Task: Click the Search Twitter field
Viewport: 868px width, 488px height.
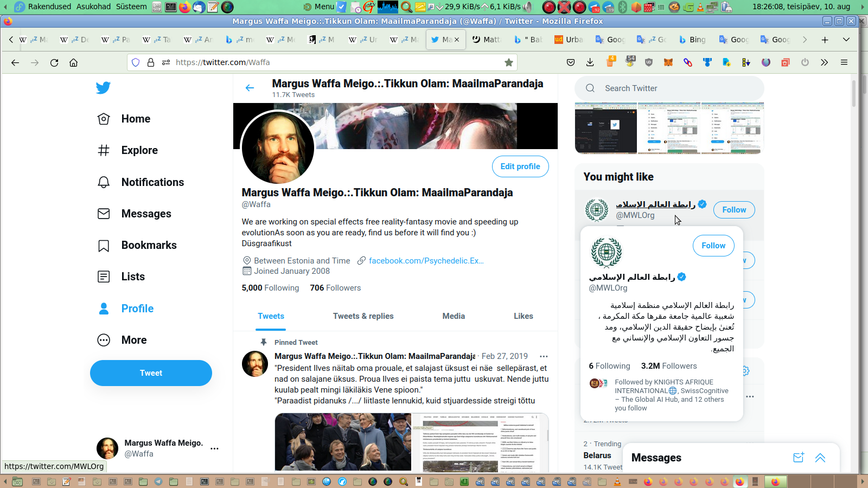Action: 669,88
